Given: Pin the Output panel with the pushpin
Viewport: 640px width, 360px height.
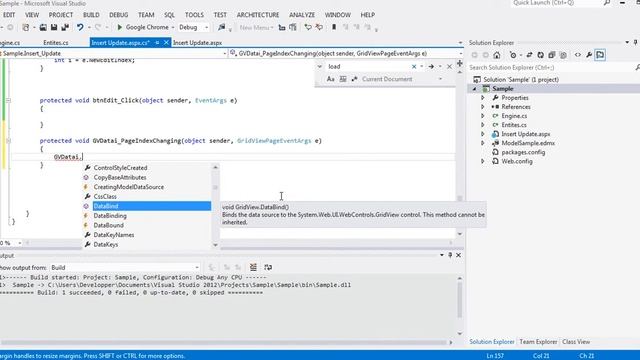Looking at the screenshot, I should pyautogui.click(x=450, y=255).
